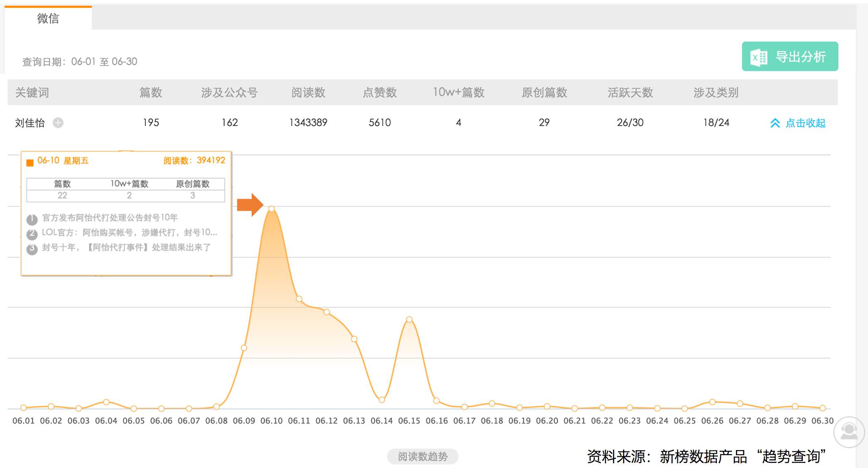Click the 涉及公众号 column header

pyautogui.click(x=229, y=92)
